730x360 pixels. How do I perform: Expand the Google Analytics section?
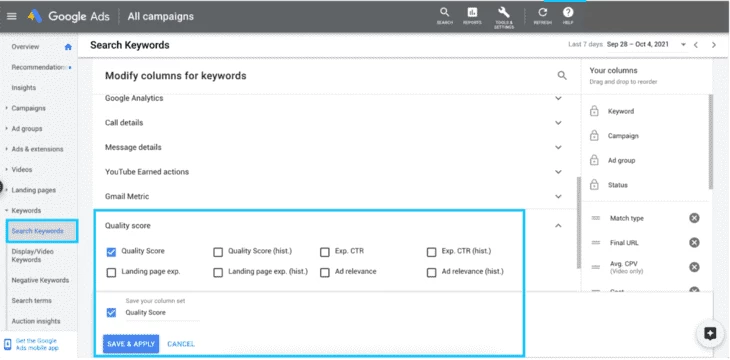coord(558,98)
